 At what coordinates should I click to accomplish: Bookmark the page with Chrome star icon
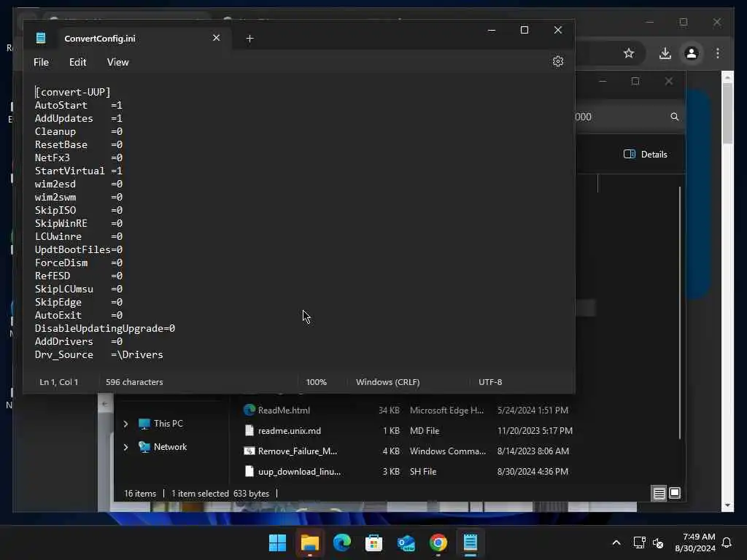629,53
